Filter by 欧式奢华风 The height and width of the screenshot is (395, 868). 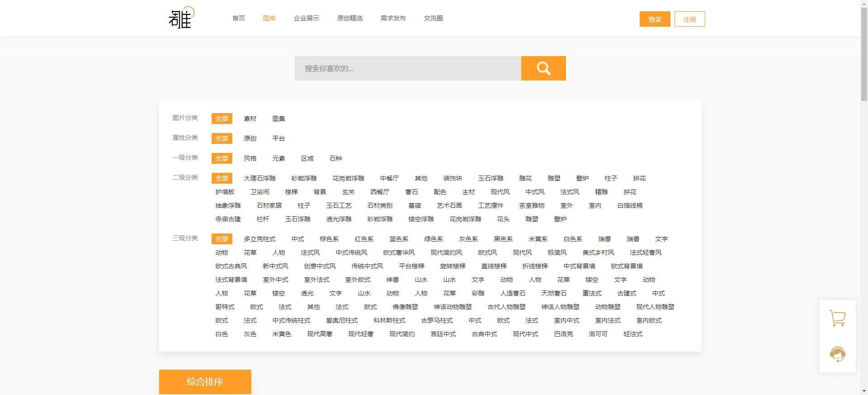click(x=399, y=252)
